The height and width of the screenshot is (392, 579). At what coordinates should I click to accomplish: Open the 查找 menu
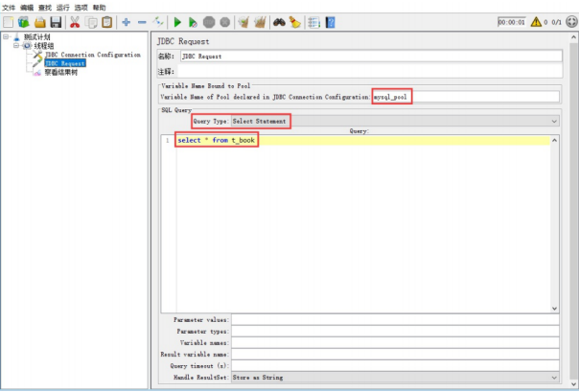pyautogui.click(x=45, y=8)
